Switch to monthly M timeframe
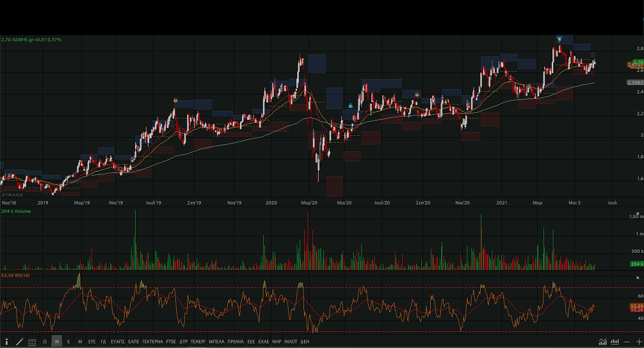The height and width of the screenshot is (348, 644). (x=80, y=342)
